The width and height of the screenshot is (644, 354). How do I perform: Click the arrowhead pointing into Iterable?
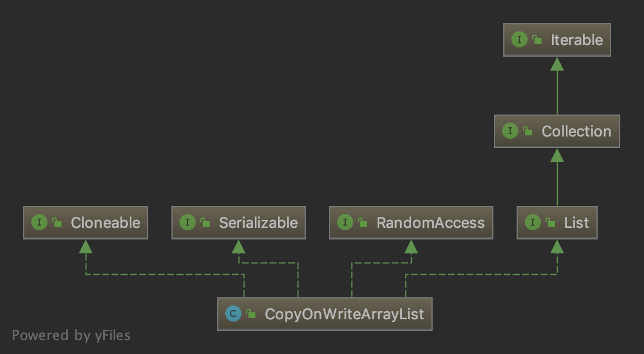pyautogui.click(x=557, y=64)
